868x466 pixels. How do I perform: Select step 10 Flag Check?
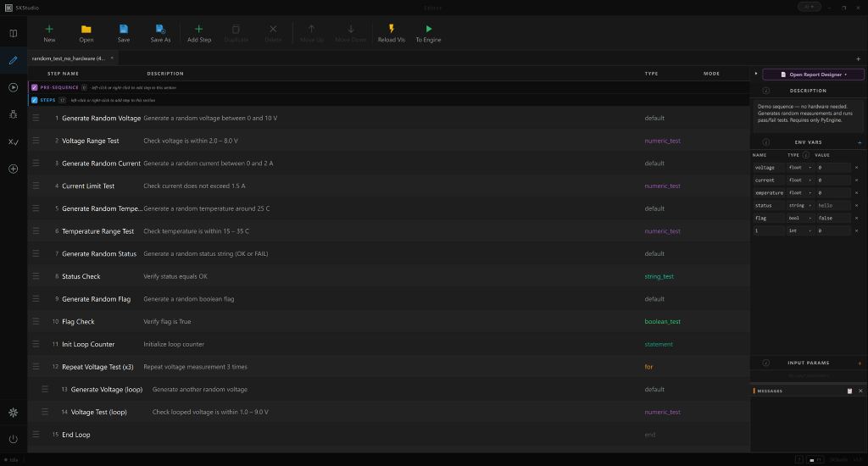pos(388,322)
